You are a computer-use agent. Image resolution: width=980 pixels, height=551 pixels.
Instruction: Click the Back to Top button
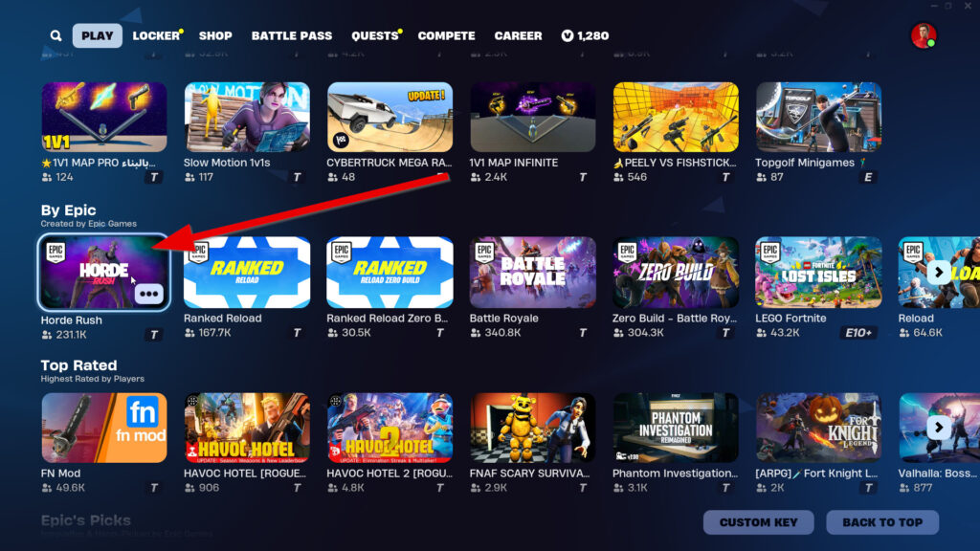click(x=882, y=522)
